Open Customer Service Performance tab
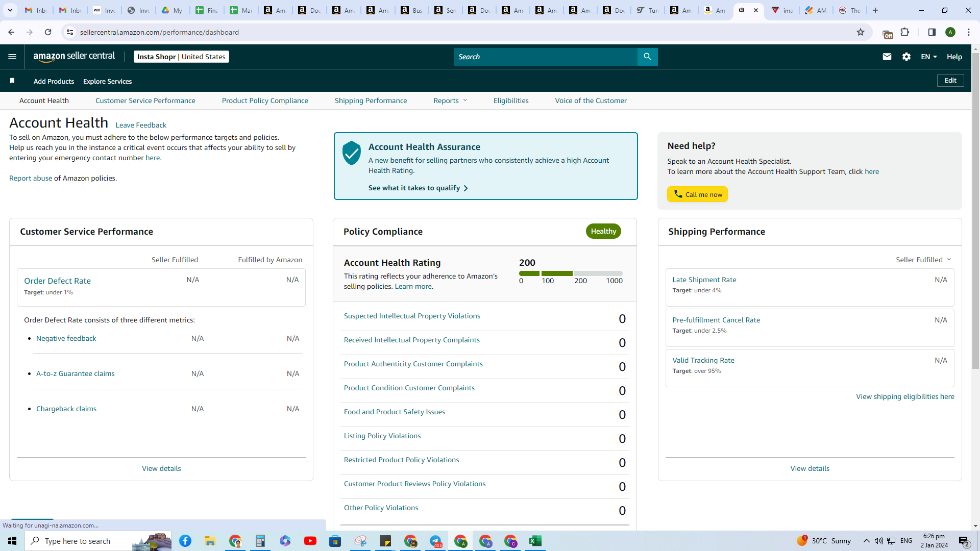This screenshot has height=551, width=980. tap(145, 101)
